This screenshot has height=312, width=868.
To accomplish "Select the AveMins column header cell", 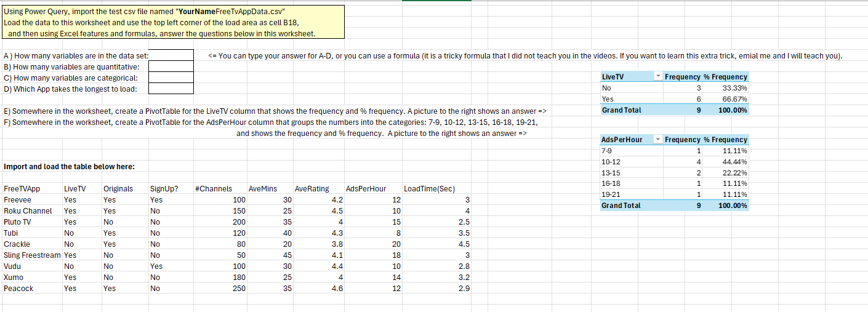I will 271,189.
